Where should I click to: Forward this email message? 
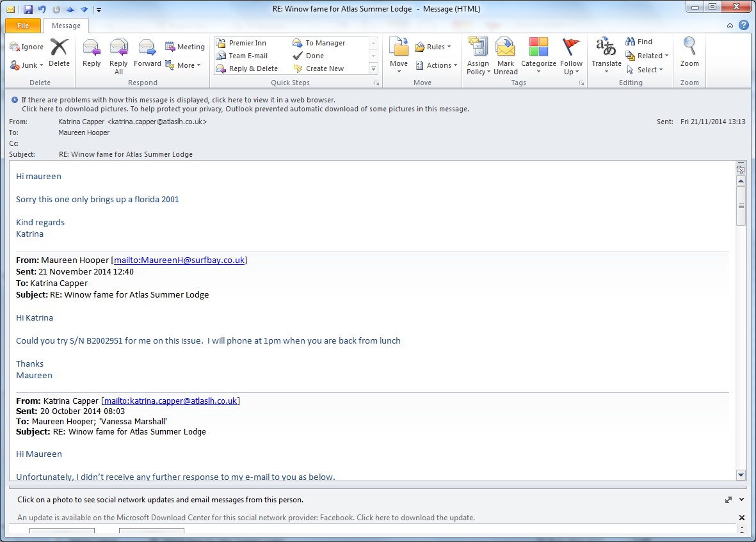pyautogui.click(x=147, y=53)
